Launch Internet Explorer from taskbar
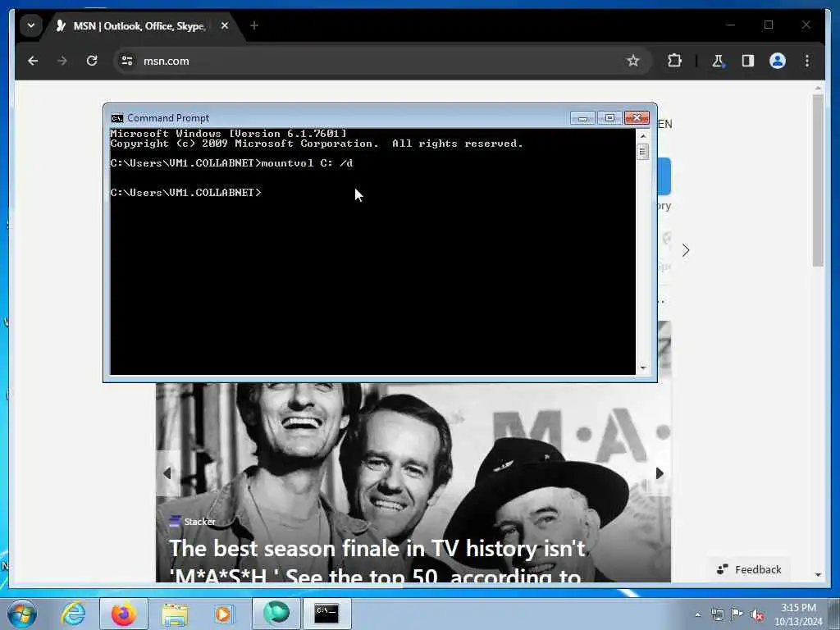The image size is (840, 630). (72, 614)
